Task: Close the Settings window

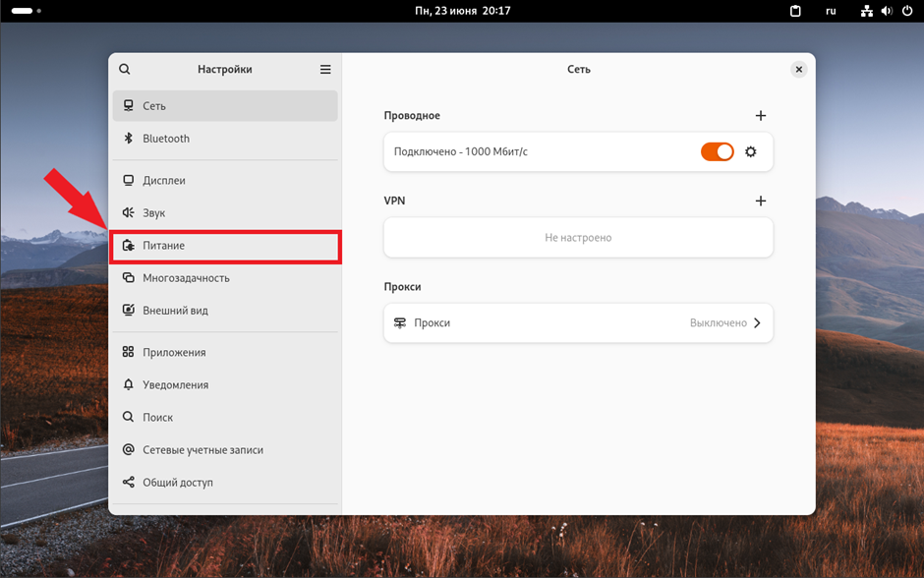Action: [x=798, y=70]
